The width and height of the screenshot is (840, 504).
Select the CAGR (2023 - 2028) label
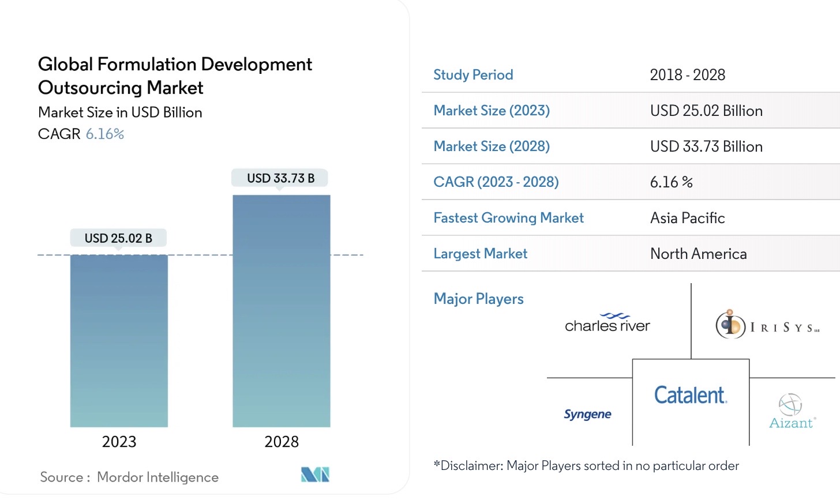(496, 182)
